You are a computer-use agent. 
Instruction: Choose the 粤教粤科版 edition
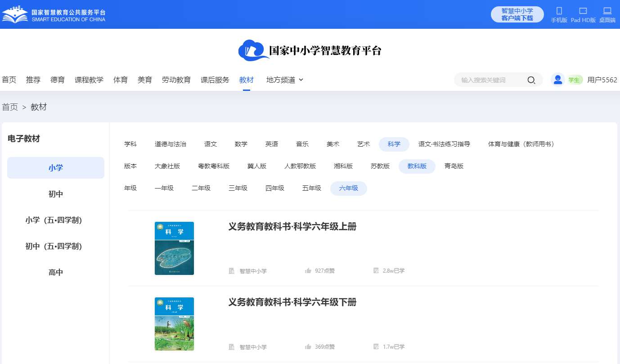click(214, 166)
